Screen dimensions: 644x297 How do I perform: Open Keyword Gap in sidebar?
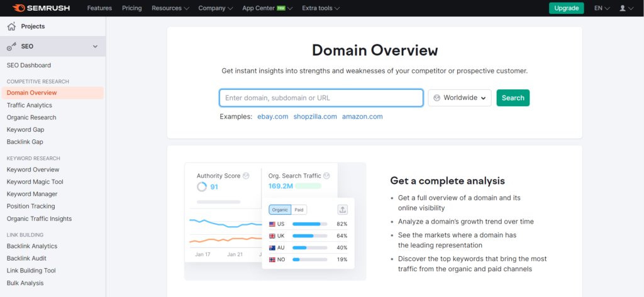[25, 129]
